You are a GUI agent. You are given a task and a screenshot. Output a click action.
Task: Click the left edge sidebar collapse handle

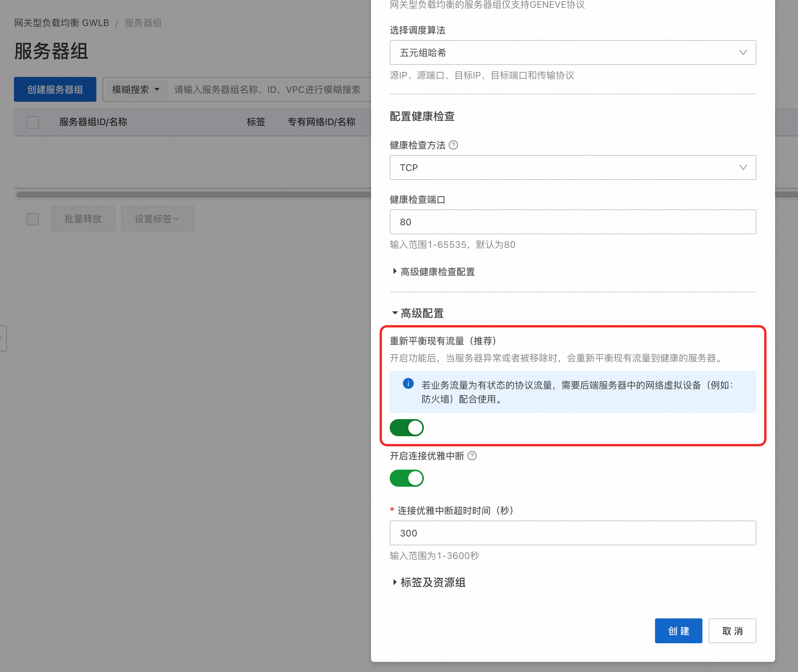pyautogui.click(x=3, y=338)
